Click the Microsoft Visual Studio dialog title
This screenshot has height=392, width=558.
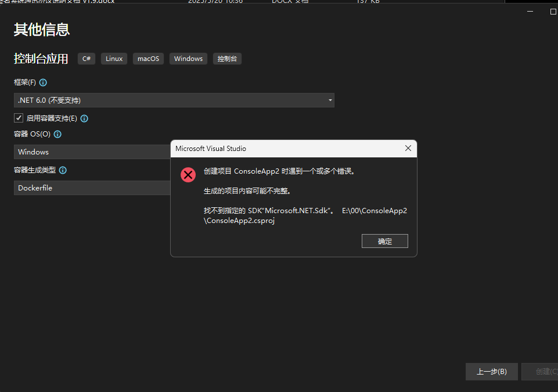pos(211,149)
